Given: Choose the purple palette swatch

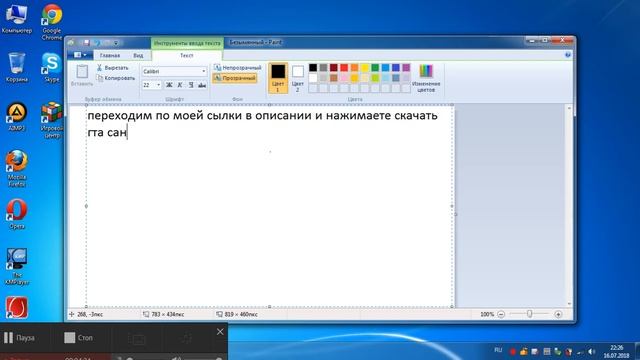Looking at the screenshot, I should 406,68.
